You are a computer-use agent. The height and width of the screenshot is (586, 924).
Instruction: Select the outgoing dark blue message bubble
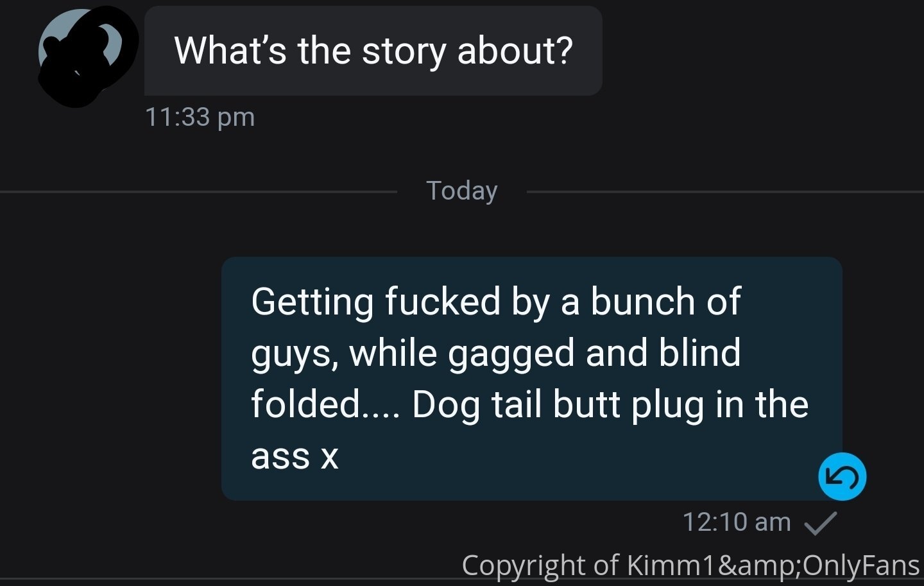[531, 379]
